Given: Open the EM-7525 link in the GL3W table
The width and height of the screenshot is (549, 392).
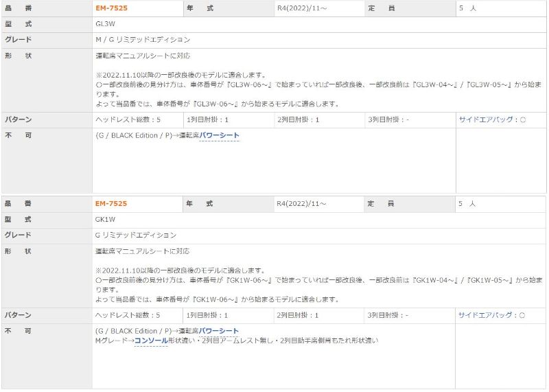Looking at the screenshot, I should click(x=111, y=8).
